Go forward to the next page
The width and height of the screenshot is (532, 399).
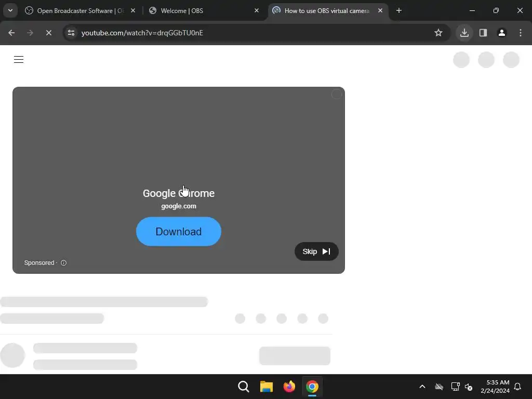[30, 33]
